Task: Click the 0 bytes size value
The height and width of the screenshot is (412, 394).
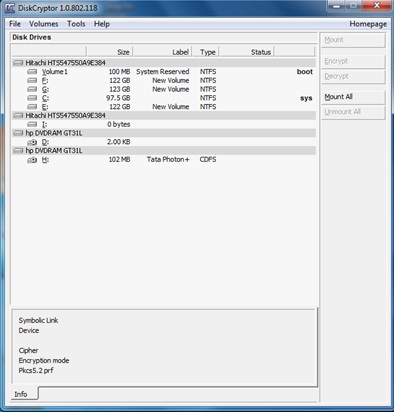Action: 119,124
